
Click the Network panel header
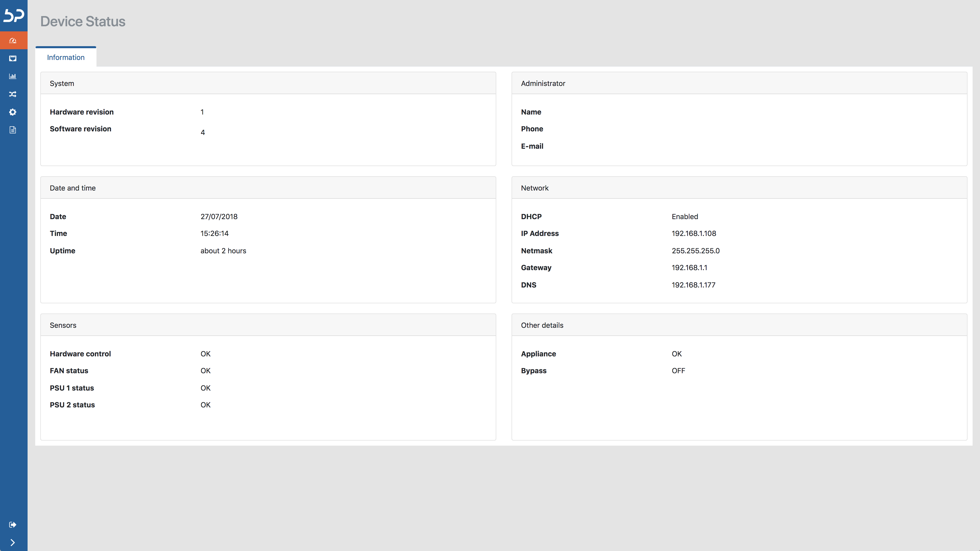tap(739, 188)
